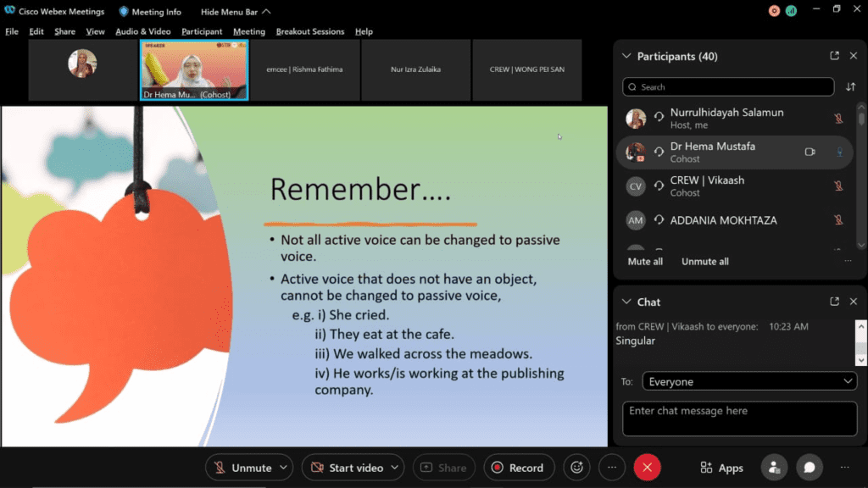Open the chat recipient Everyone dropdown
868x488 pixels.
pyautogui.click(x=749, y=381)
